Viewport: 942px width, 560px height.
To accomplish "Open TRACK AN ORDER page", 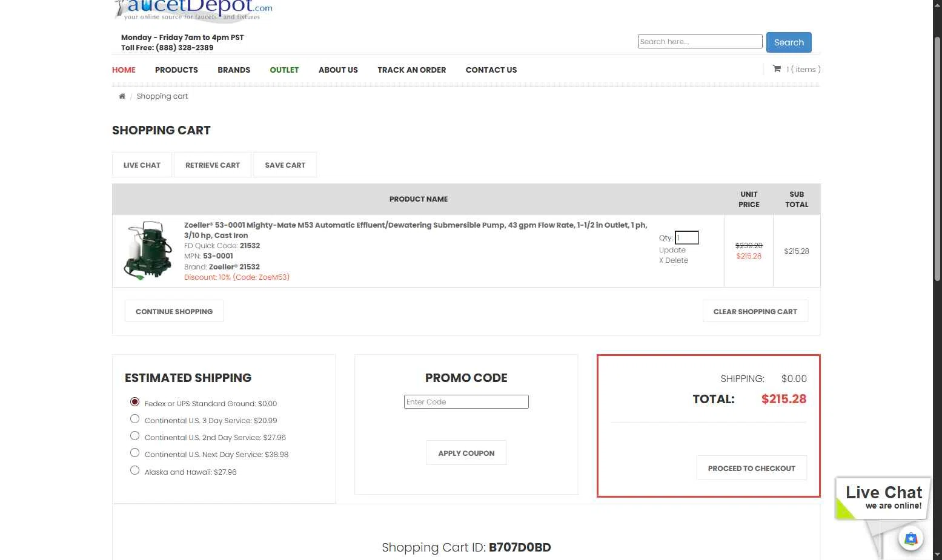I will [x=411, y=70].
